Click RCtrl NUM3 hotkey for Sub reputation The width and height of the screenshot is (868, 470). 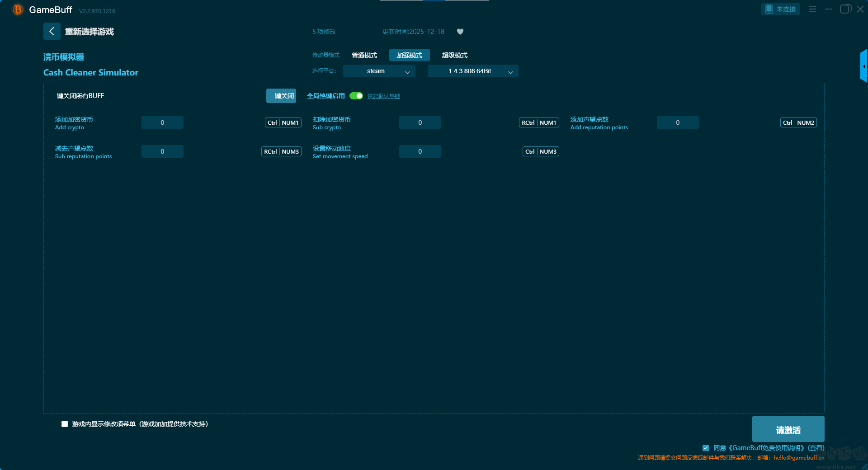coord(281,151)
